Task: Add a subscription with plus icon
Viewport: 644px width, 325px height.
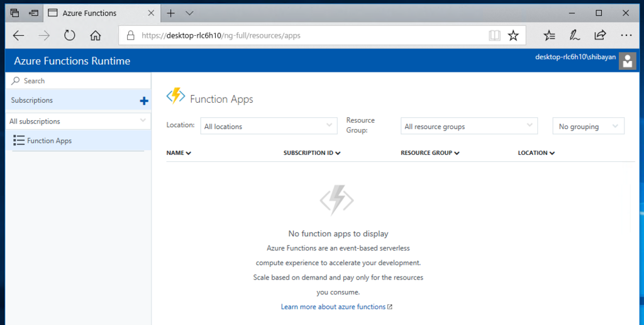Action: tap(144, 101)
